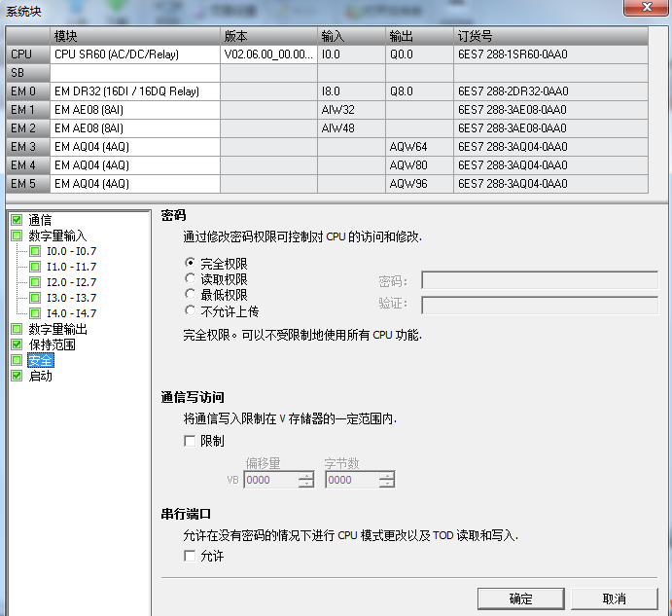Choose the 读取权限 option
The height and width of the screenshot is (616, 672).
[x=191, y=279]
